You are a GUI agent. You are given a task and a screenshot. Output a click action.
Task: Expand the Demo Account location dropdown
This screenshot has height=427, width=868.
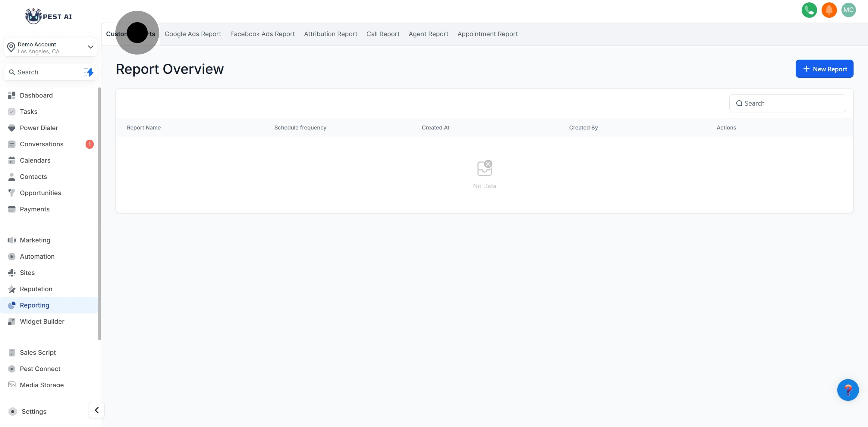90,47
